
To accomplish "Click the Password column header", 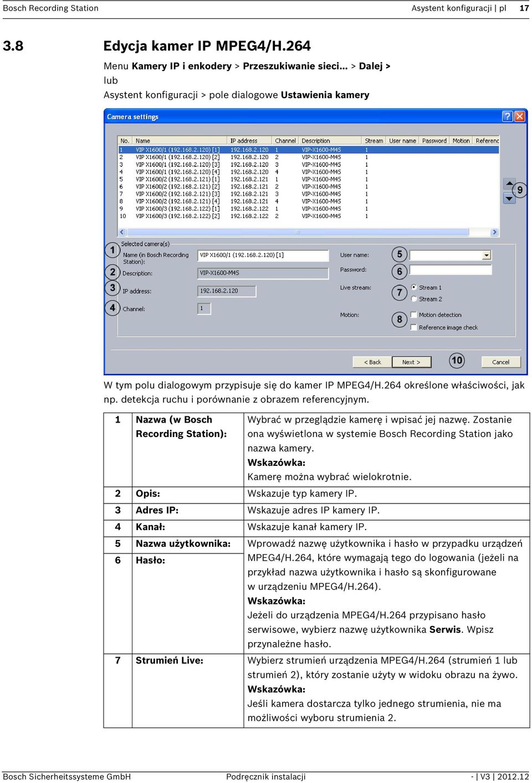I will (434, 141).
